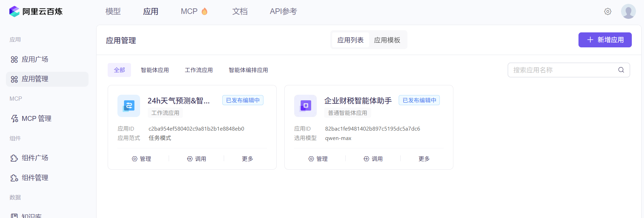Open the 文档 top menu

pos(240,11)
